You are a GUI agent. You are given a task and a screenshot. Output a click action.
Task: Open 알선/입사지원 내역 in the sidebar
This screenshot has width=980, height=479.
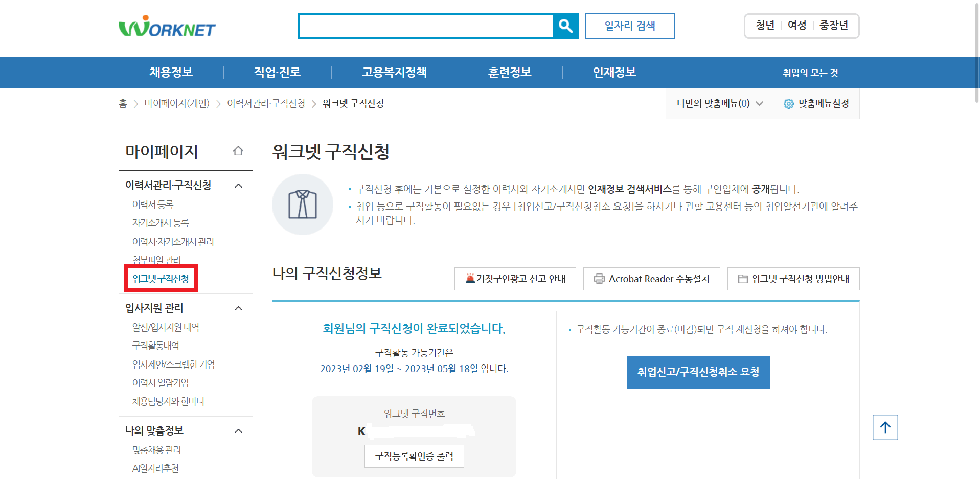coord(166,327)
